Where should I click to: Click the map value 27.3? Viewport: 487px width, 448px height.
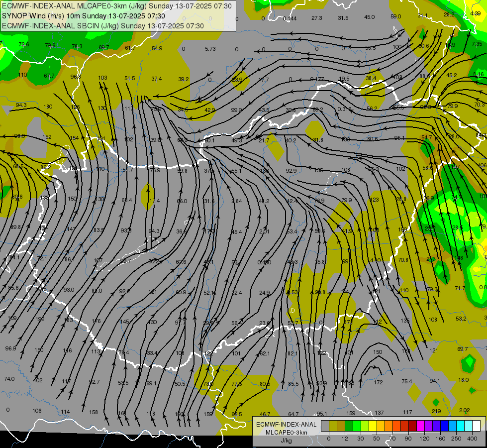[317, 18]
